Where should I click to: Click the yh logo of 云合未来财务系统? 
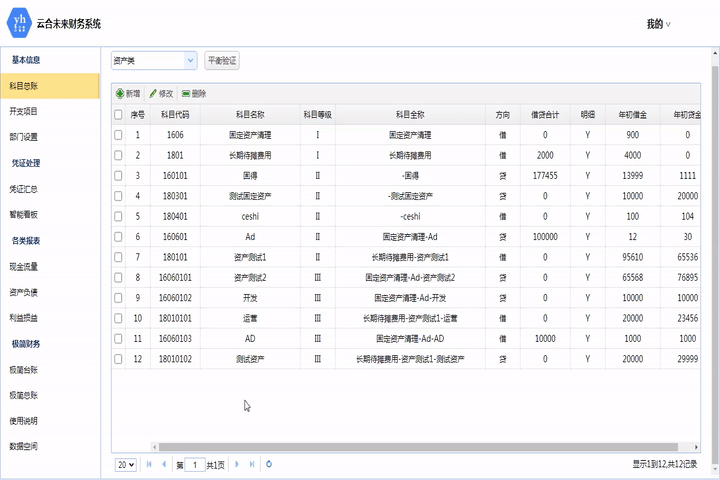(x=18, y=23)
